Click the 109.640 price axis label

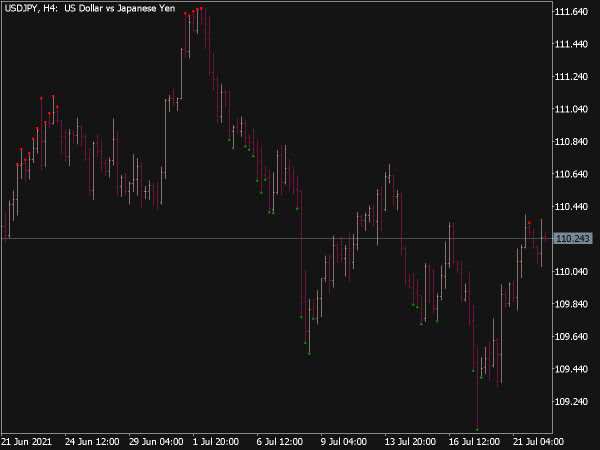571,337
